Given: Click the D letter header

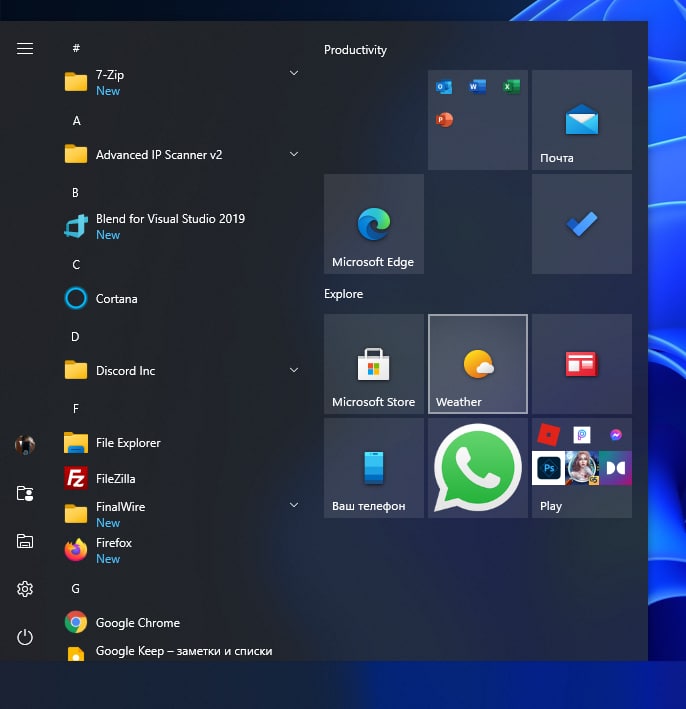Looking at the screenshot, I should point(75,337).
